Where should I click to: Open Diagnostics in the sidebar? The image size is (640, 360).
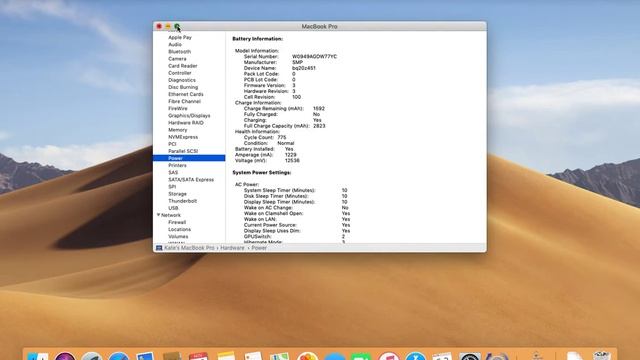point(182,80)
